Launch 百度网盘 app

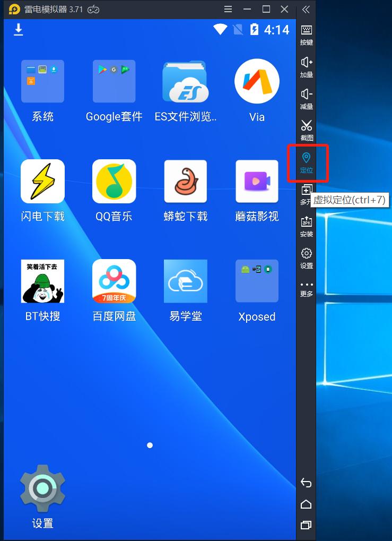114,281
